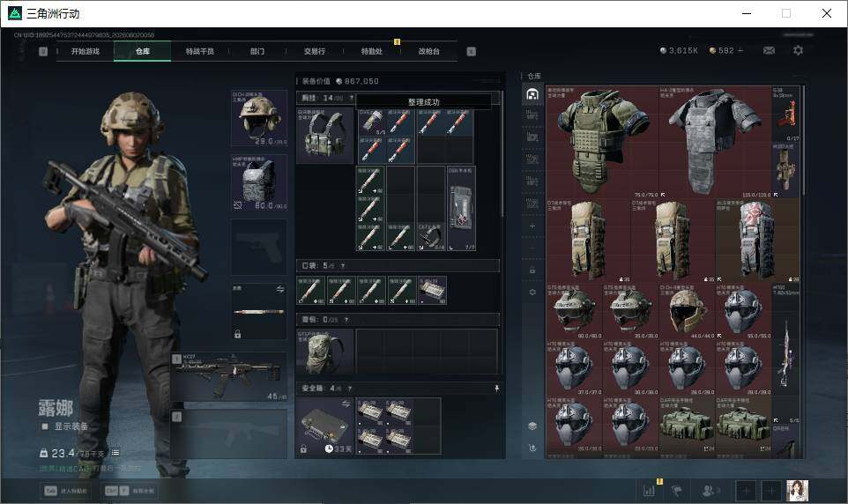This screenshot has height=504, width=848.
Task: Open the team members icon at bottom
Action: (710, 491)
